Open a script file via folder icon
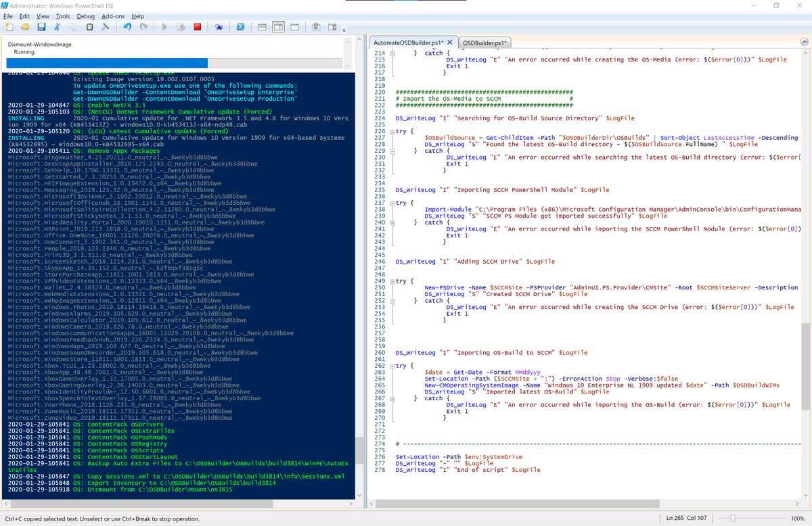This screenshot has width=812, height=526. click(25, 27)
